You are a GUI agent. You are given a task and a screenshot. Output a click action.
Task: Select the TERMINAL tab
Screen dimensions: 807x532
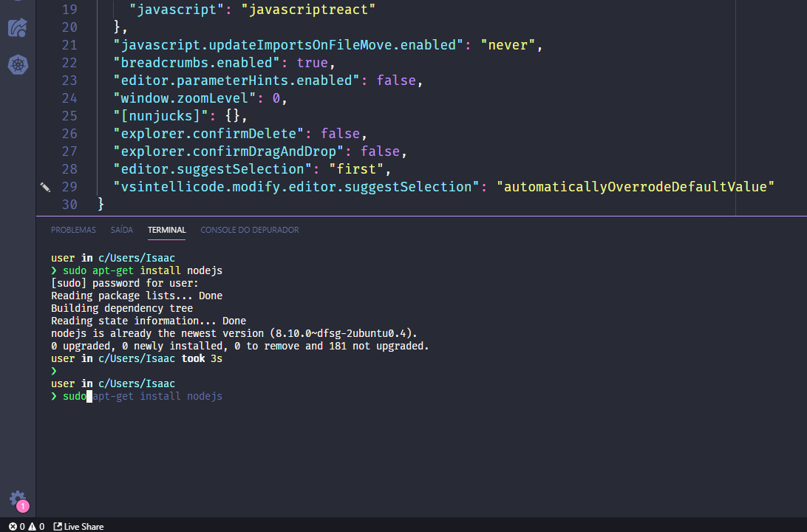coord(167,230)
